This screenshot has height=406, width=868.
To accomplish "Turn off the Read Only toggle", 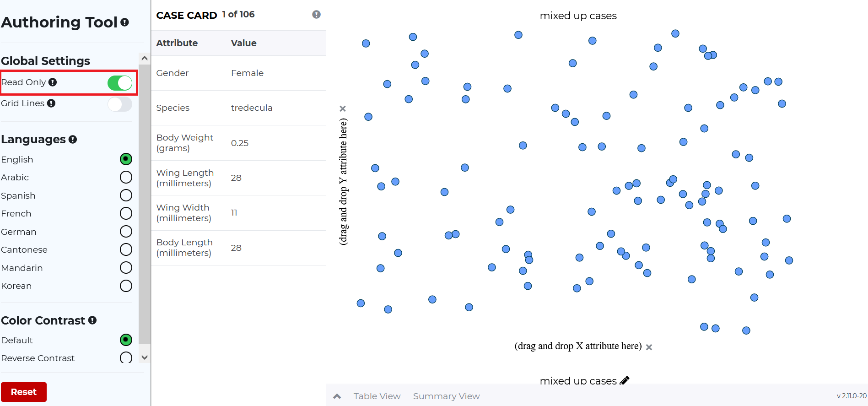I will [x=120, y=83].
